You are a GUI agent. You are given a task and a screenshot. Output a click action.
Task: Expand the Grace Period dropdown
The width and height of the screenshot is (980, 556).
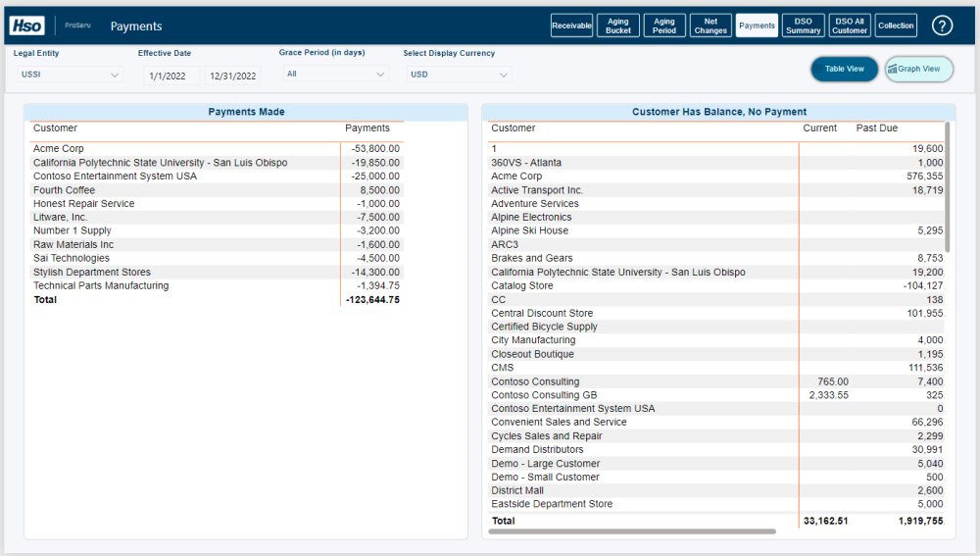335,74
